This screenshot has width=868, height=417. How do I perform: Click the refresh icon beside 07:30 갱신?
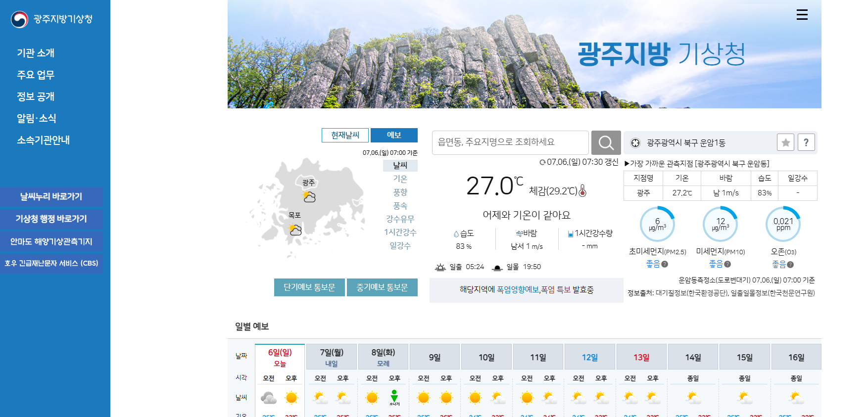click(x=542, y=162)
